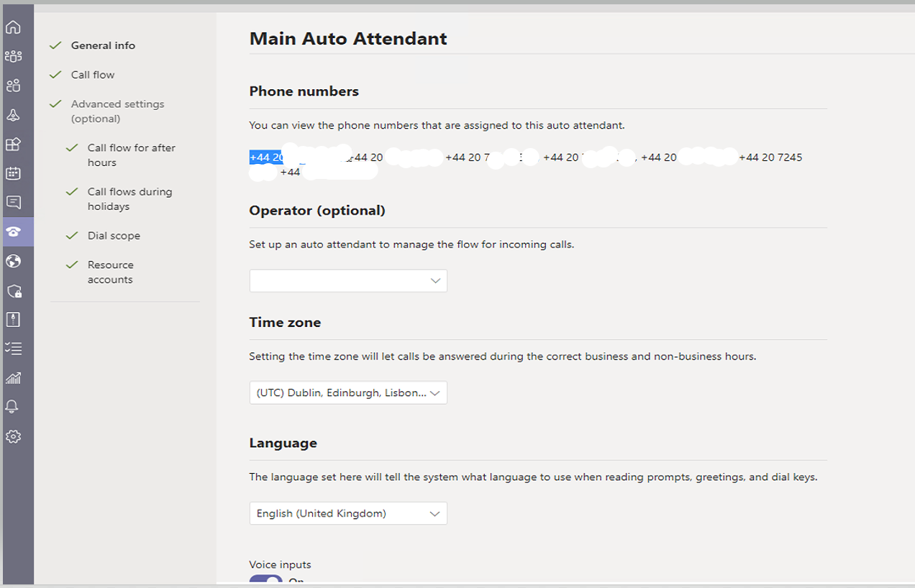
Task: Expand the Time zone dropdown
Action: click(348, 392)
